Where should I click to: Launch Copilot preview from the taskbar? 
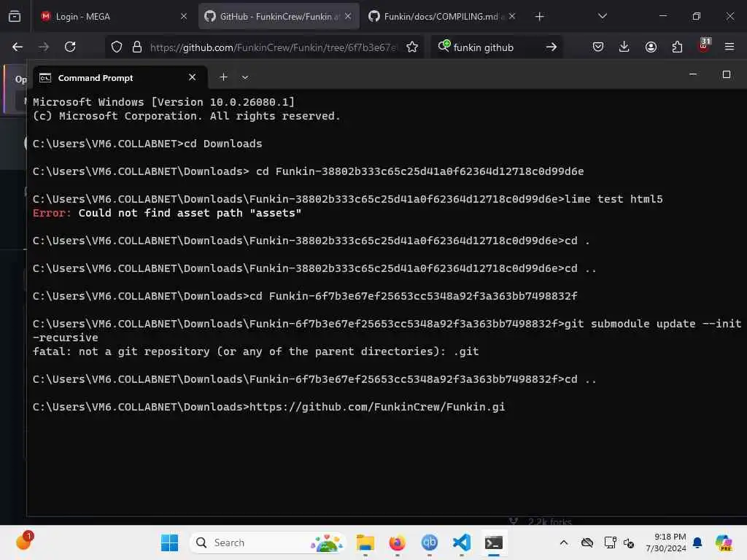[x=724, y=542]
